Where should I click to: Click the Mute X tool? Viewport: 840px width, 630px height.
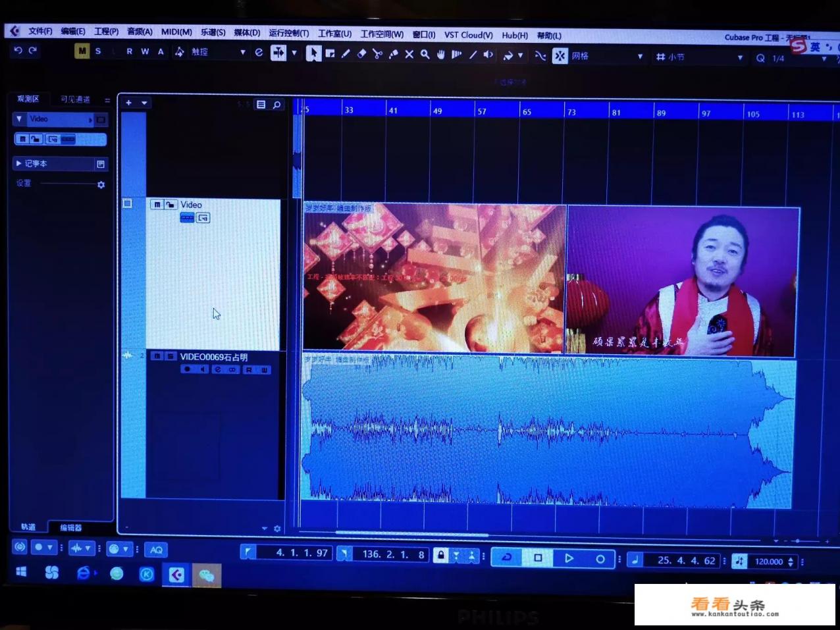409,54
